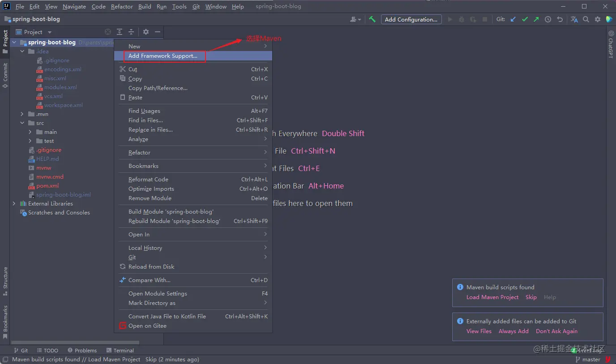Select HELP.md file in tree
The height and width of the screenshot is (364, 616).
tap(47, 159)
